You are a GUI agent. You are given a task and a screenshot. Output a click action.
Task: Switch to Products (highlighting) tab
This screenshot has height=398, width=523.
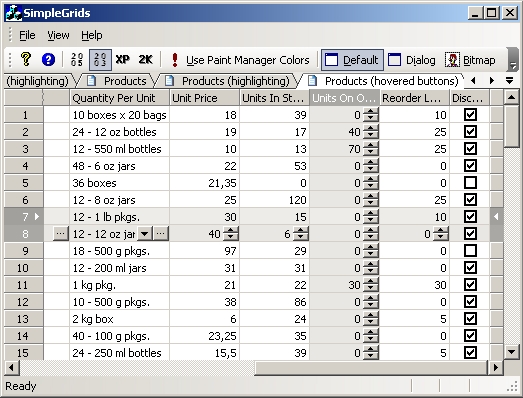[x=228, y=81]
